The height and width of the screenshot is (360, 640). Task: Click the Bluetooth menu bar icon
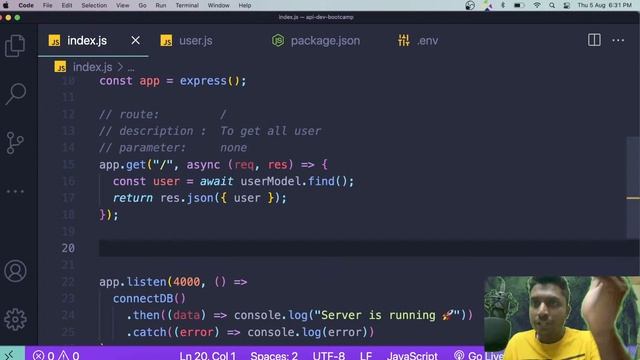503,5
